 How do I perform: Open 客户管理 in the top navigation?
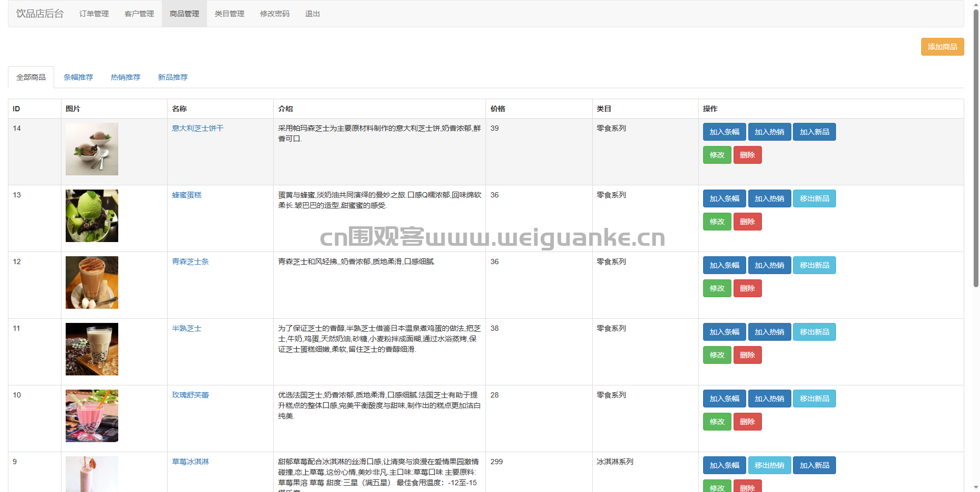(139, 14)
